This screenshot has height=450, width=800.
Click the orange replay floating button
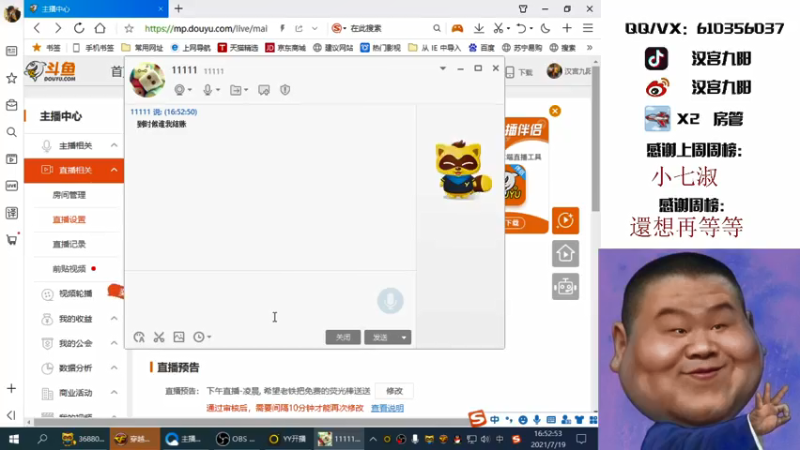[x=565, y=220]
